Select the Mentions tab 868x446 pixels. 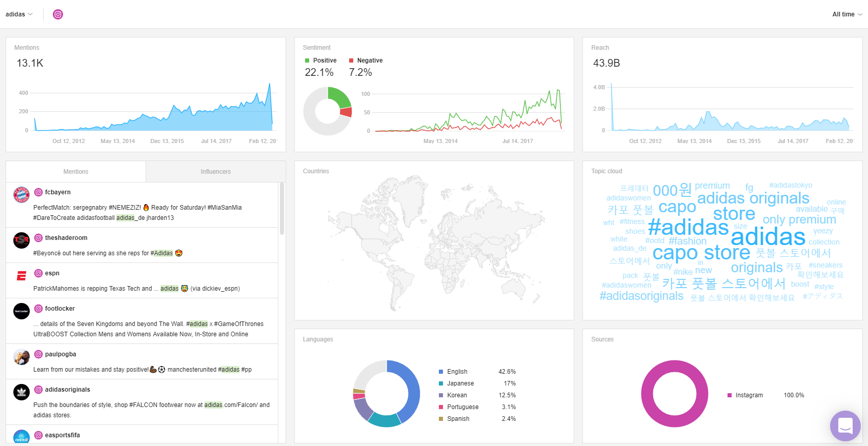click(76, 172)
